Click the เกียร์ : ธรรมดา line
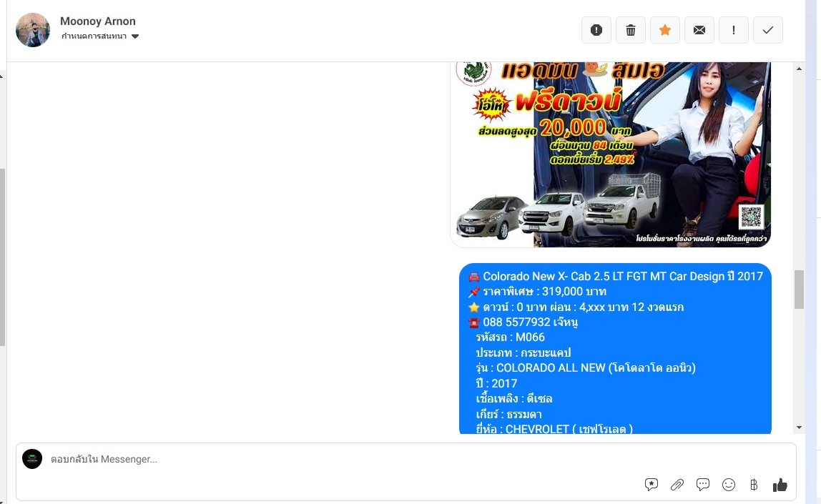The width and height of the screenshot is (821, 504). [x=509, y=415]
